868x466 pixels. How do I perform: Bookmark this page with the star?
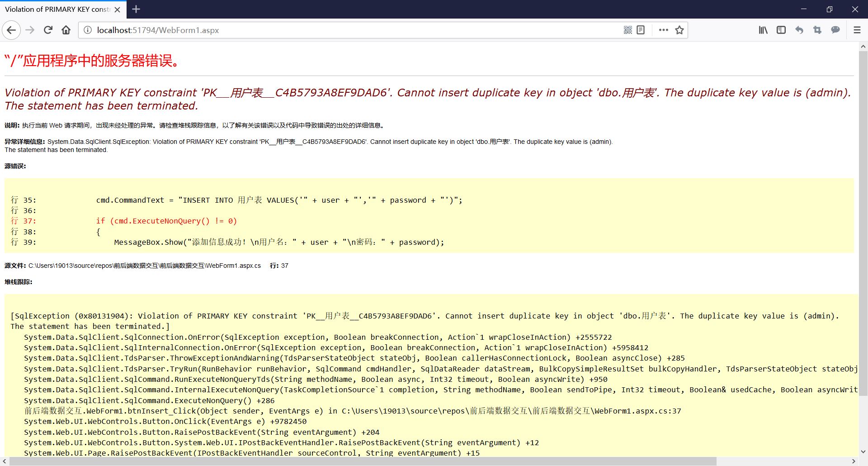coord(679,30)
